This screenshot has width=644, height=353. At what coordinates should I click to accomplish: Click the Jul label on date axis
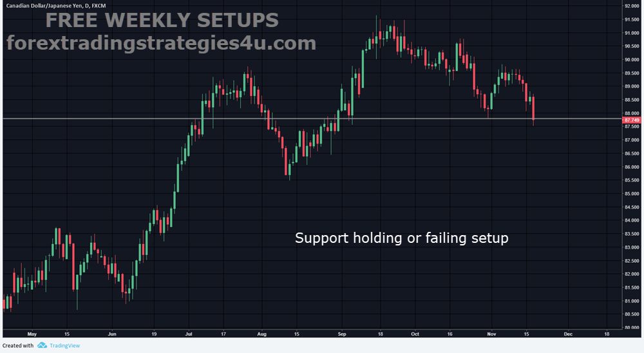click(x=189, y=334)
